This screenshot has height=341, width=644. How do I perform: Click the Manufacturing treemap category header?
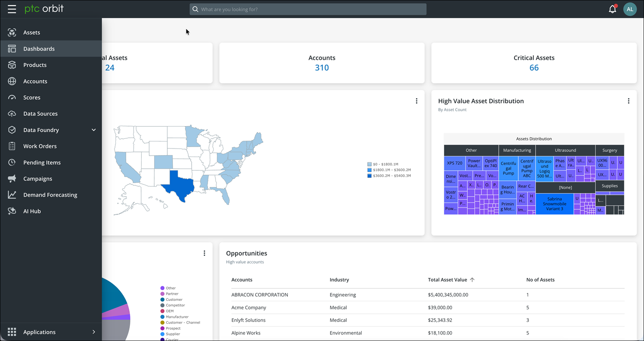pyautogui.click(x=517, y=150)
